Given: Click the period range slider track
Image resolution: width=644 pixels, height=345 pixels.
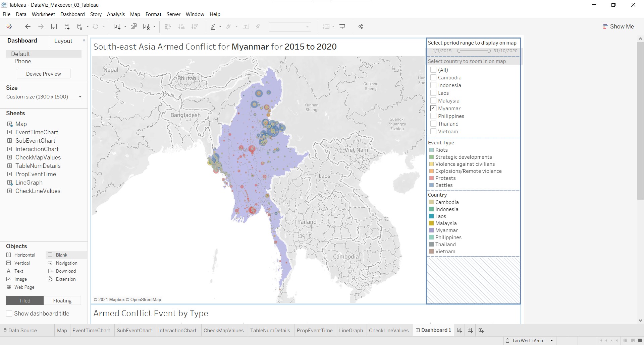Looking at the screenshot, I should pyautogui.click(x=474, y=51).
